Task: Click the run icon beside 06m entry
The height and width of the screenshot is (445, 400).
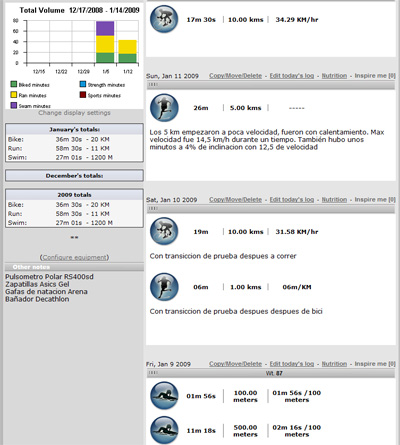Action: tap(164, 287)
